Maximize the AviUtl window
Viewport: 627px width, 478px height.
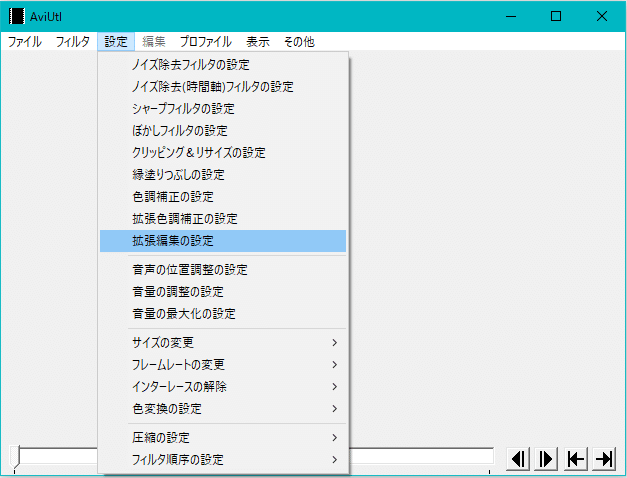point(556,16)
